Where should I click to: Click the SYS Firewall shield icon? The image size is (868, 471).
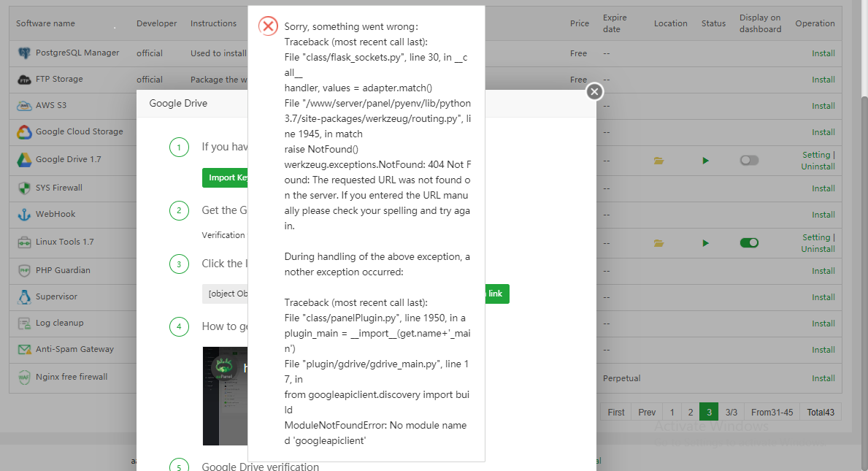(x=24, y=188)
